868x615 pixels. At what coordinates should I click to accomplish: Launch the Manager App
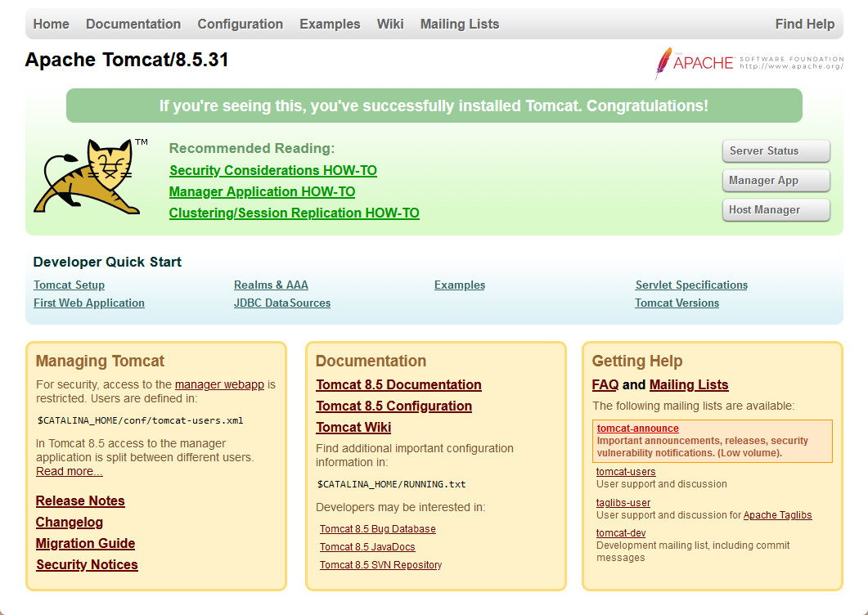776,181
